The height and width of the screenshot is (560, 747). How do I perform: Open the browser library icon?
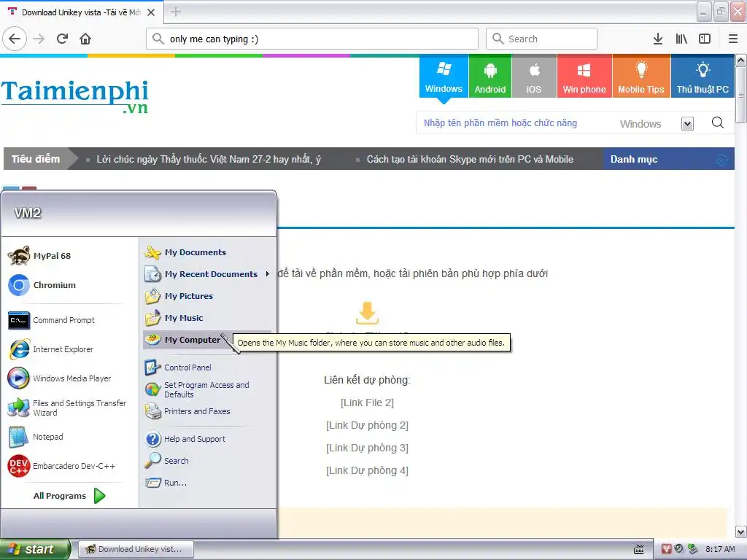(681, 39)
